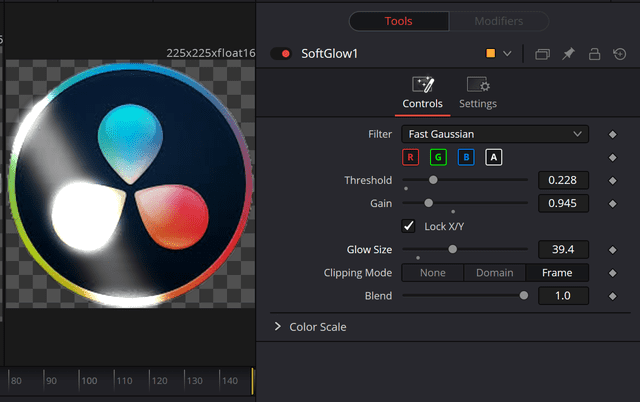640x402 pixels.
Task: Open the tile color dropdown arrow
Action: click(x=507, y=53)
